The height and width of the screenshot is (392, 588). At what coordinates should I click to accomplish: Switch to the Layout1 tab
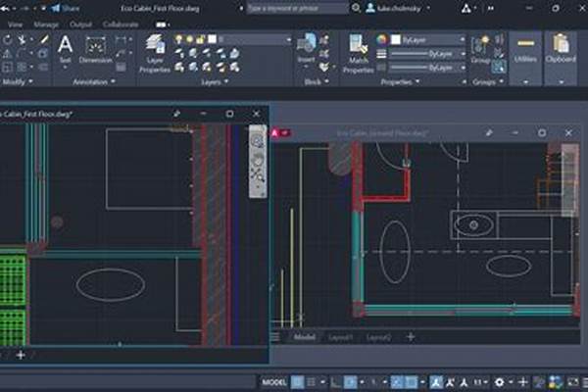tap(339, 337)
